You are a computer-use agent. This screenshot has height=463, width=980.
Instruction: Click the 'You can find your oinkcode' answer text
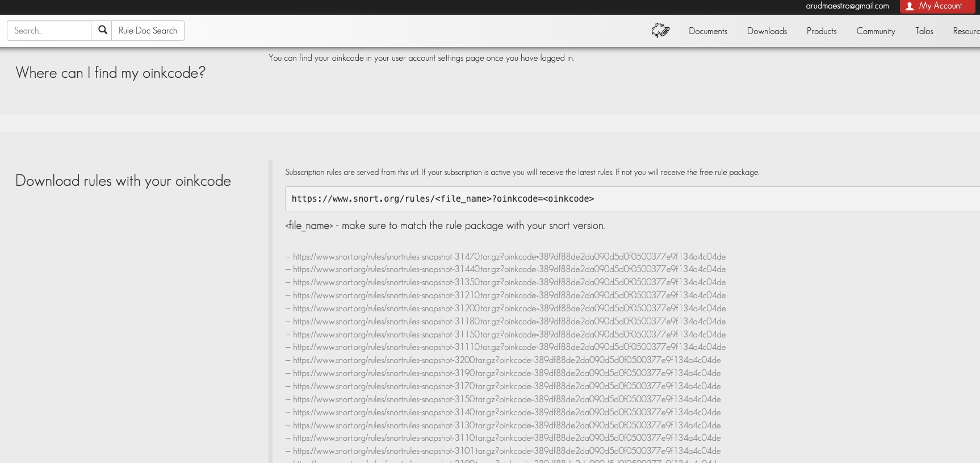click(421, 58)
